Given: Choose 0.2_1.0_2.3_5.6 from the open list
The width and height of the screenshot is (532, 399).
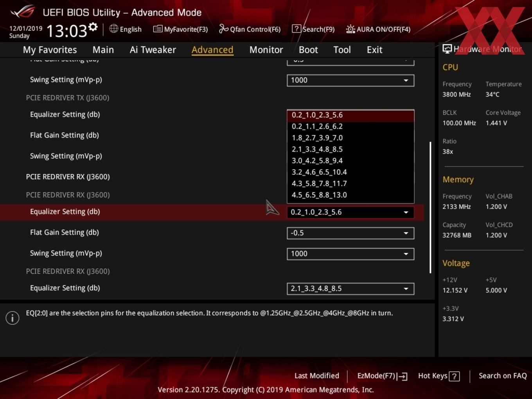Looking at the screenshot, I should [x=350, y=115].
